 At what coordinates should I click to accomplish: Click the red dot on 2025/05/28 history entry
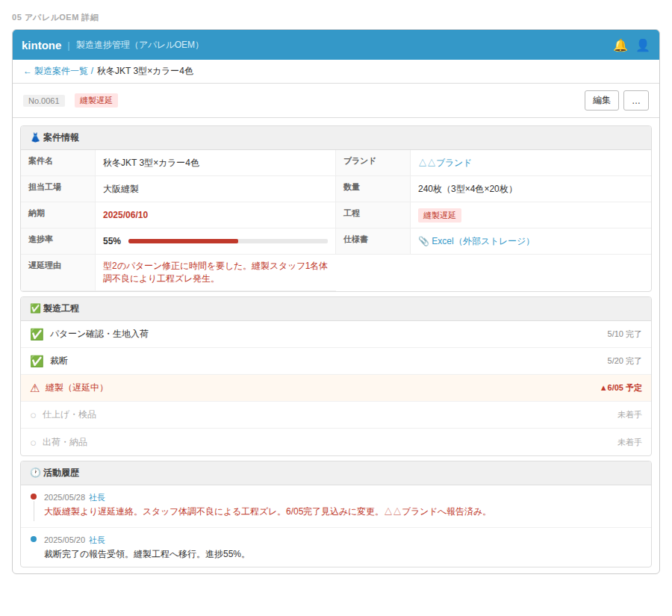pyautogui.click(x=34, y=497)
